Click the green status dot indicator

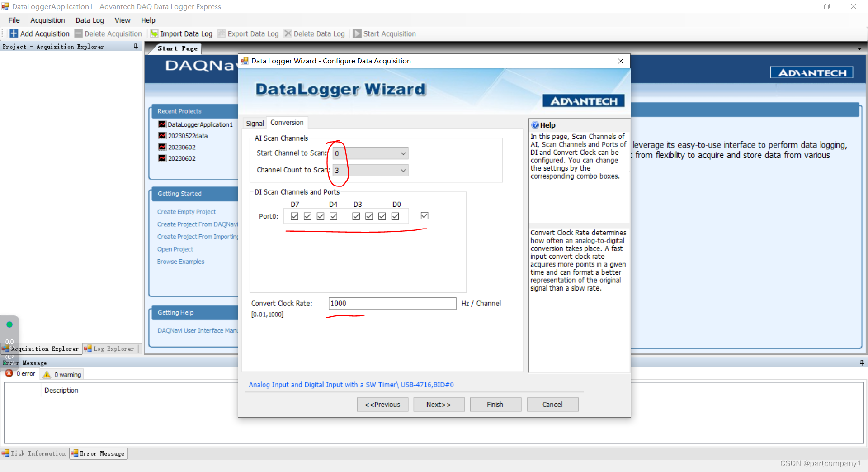(9, 324)
